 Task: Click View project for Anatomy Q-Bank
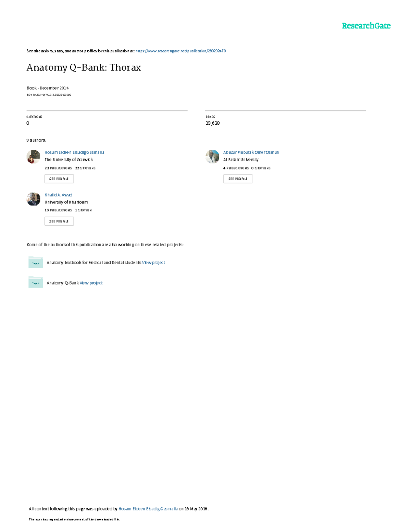(90, 283)
